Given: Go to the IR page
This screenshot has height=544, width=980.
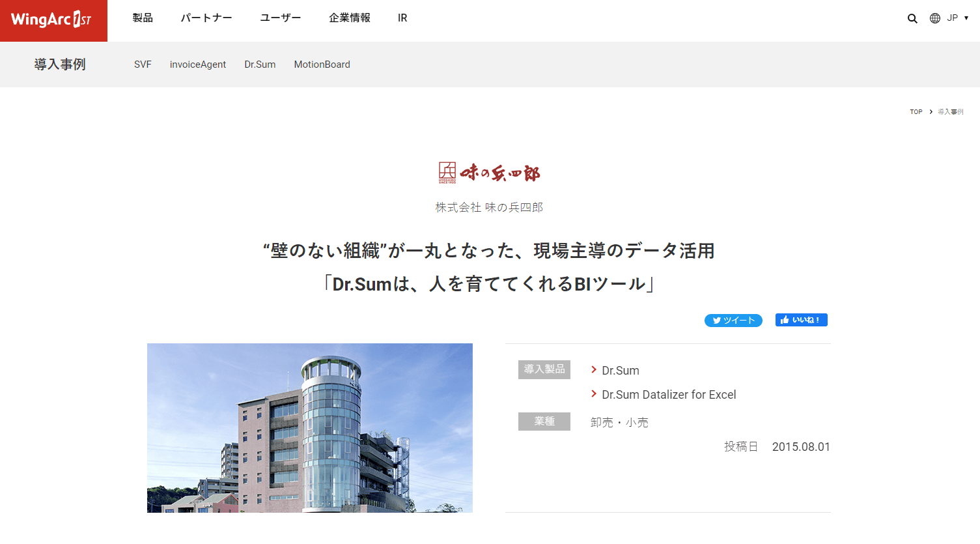Looking at the screenshot, I should click(402, 18).
